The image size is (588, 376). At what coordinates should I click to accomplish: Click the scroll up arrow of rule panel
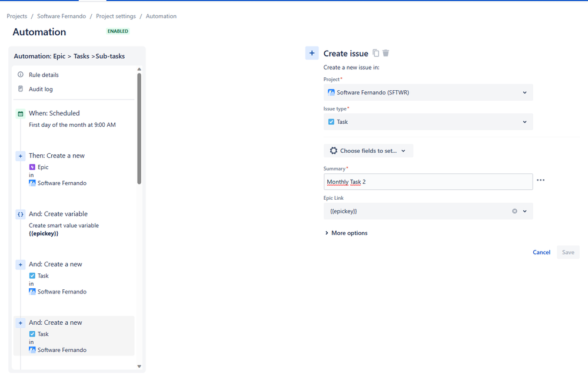pyautogui.click(x=139, y=69)
